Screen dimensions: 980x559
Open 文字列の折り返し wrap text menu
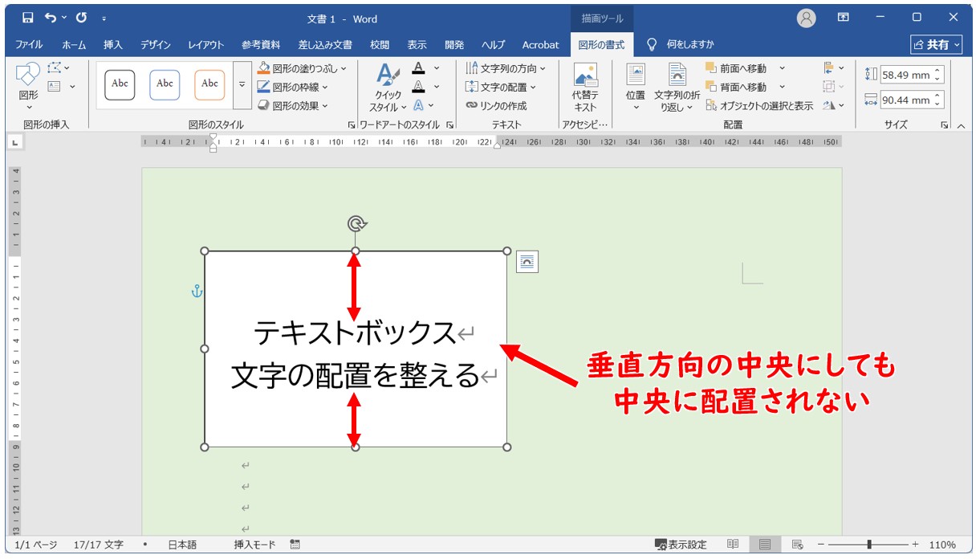click(x=677, y=88)
